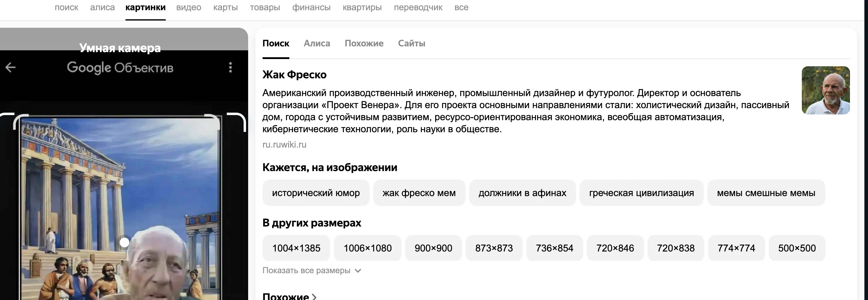
Task: Select the Кажется, на изображении heading
Action: coord(330,167)
